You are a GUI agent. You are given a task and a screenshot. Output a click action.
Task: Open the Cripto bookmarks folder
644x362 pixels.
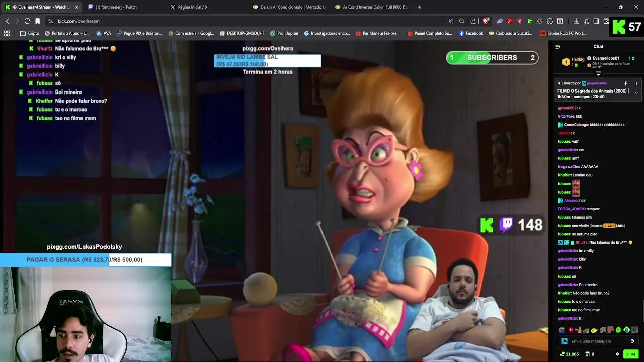click(x=30, y=33)
